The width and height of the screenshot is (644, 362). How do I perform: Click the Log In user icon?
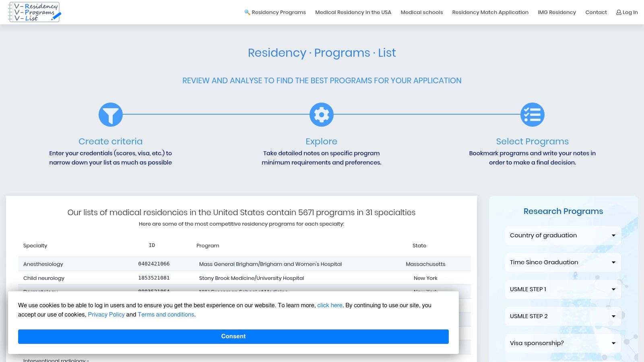point(619,12)
